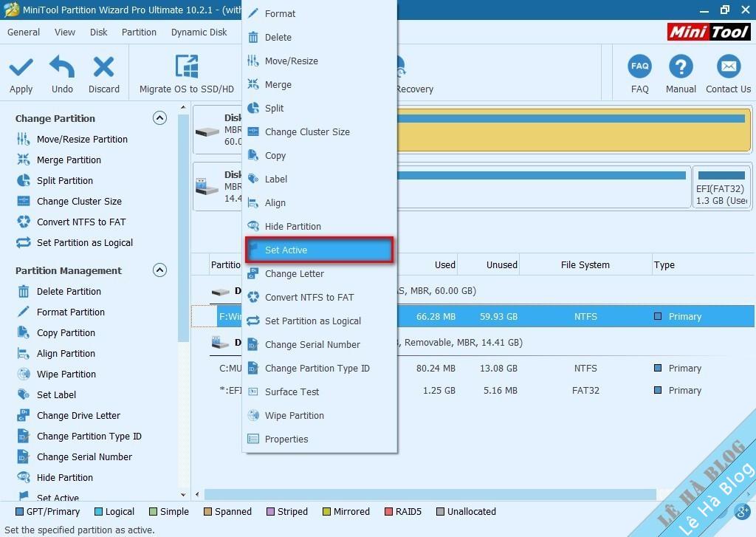Select Wipe Partition in sidebar
Image resolution: width=756 pixels, height=537 pixels.
coord(56,375)
